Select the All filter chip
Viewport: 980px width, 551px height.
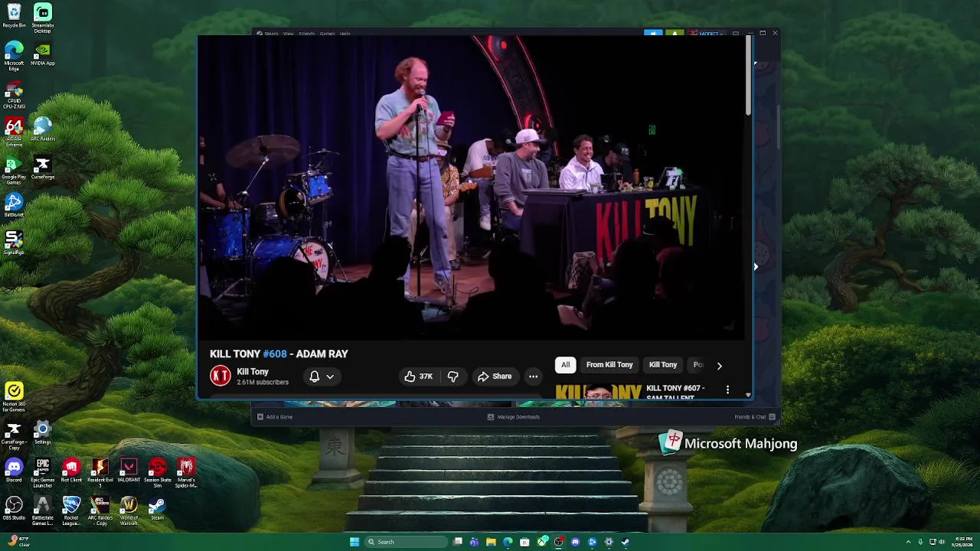[565, 365]
